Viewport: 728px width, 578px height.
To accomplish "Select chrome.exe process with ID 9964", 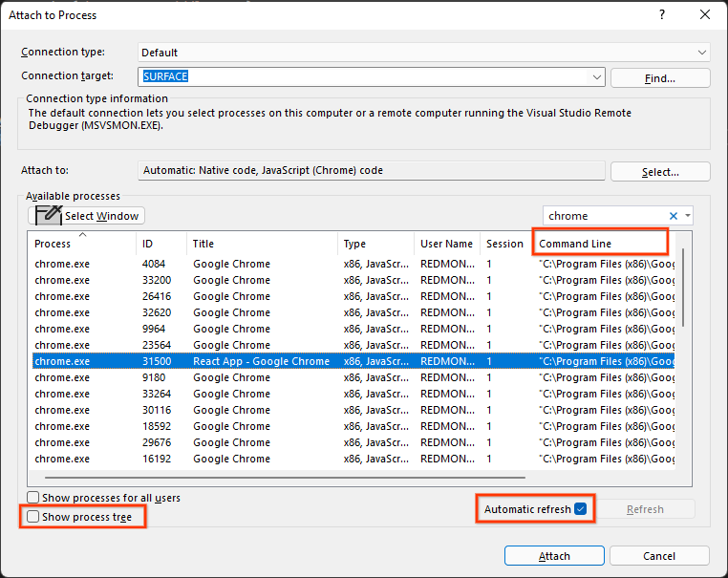I will pyautogui.click(x=353, y=329).
